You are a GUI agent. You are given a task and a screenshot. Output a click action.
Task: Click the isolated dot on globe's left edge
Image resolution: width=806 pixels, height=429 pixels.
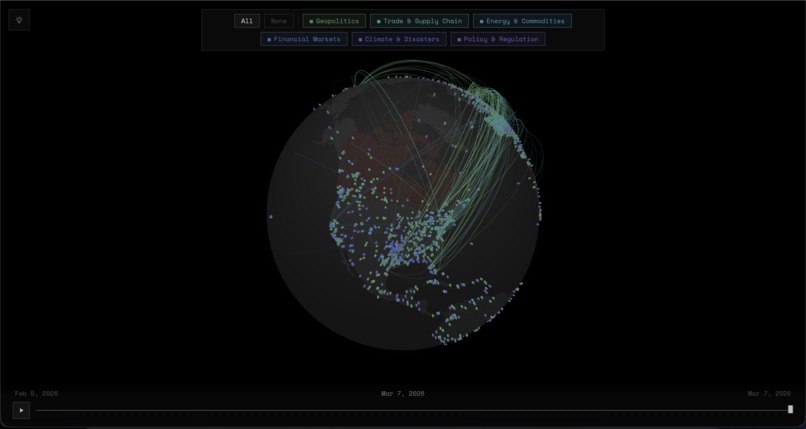click(x=270, y=216)
